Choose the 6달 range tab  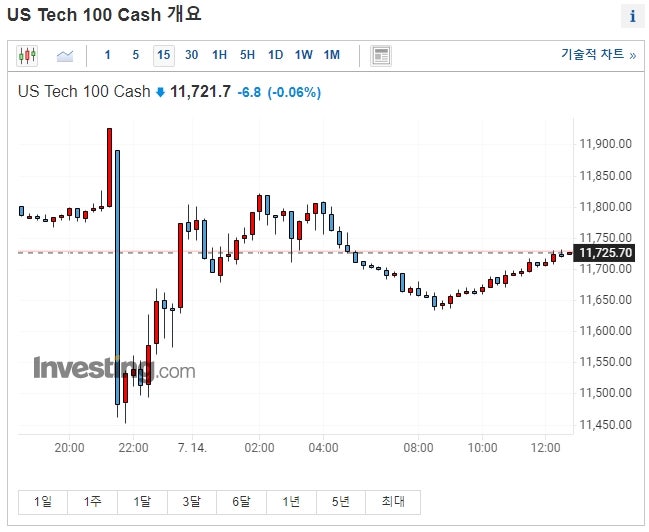[241, 502]
